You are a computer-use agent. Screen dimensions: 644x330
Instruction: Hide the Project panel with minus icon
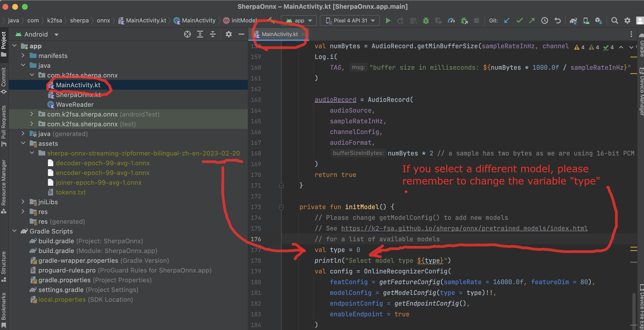(x=241, y=34)
